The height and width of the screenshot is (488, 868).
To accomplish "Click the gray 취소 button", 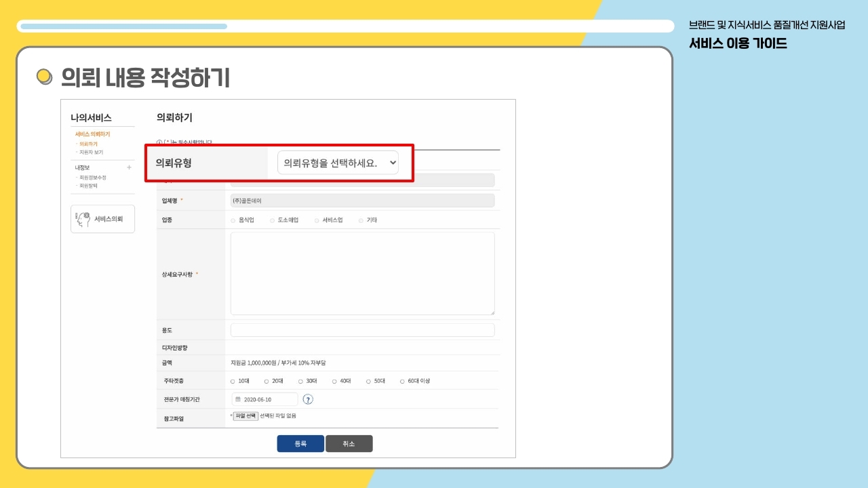I will click(349, 443).
